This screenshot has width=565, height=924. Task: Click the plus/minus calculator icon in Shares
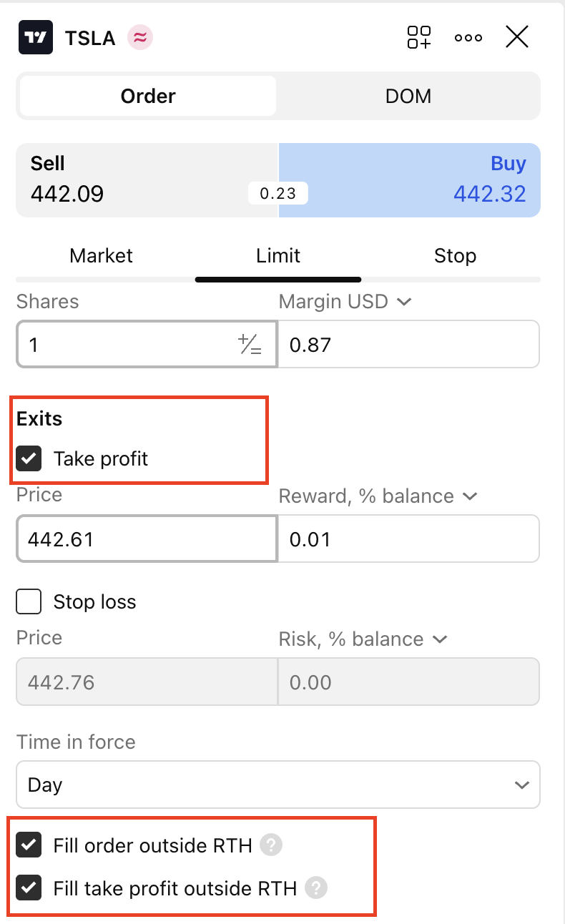250,345
